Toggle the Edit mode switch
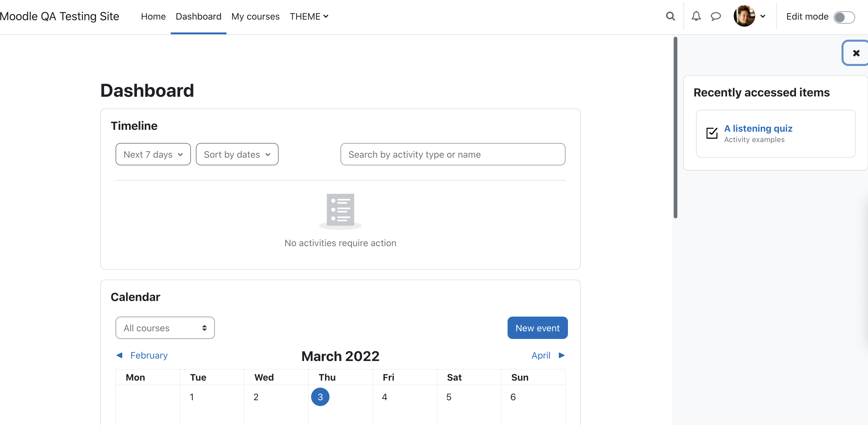 [x=844, y=17]
